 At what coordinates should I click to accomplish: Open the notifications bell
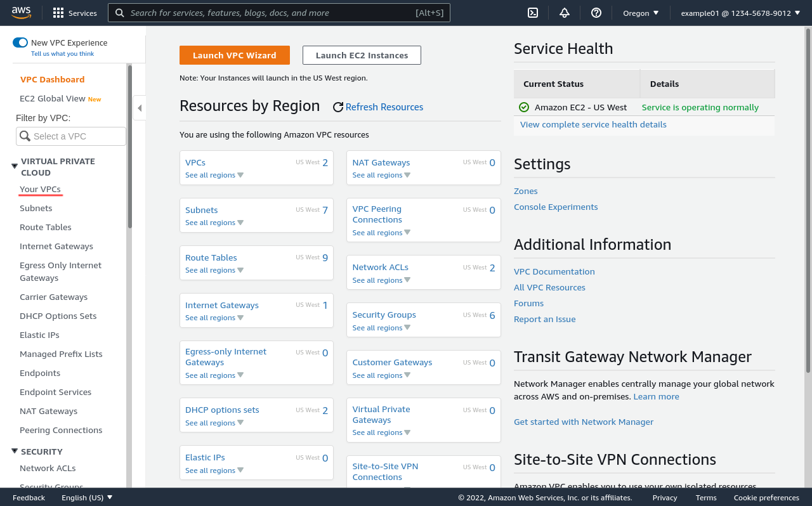tap(564, 13)
